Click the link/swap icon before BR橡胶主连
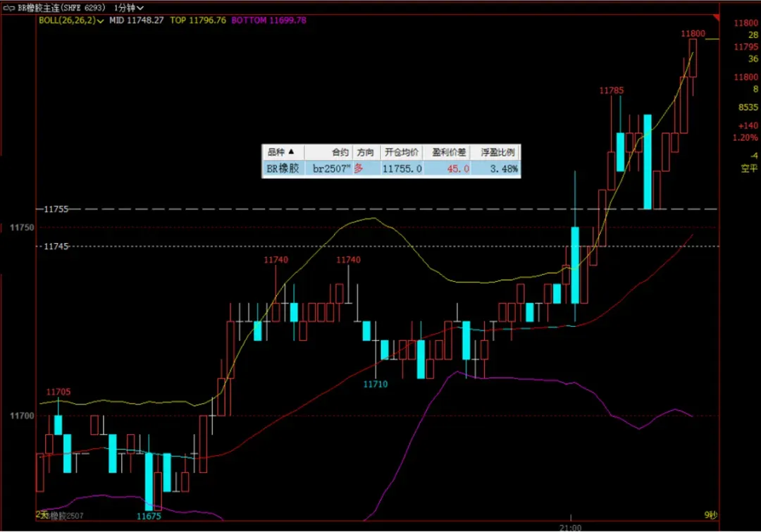 click(x=8, y=8)
